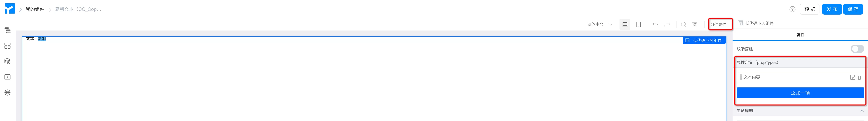
Task: Delete the 文本内容 property
Action: [859, 77]
